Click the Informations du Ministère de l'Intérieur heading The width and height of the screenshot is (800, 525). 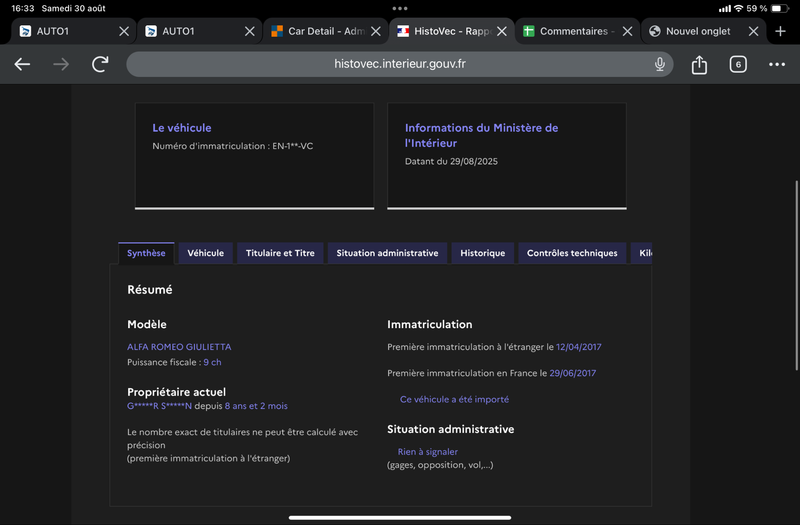(481, 135)
